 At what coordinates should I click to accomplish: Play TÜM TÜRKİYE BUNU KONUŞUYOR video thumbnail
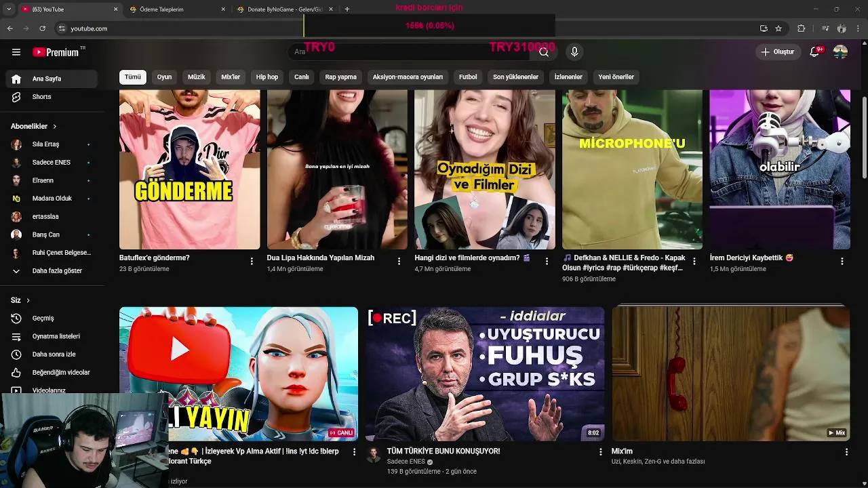tap(485, 373)
